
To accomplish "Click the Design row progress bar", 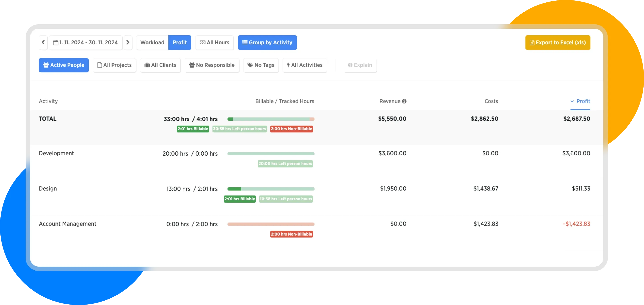I will [x=271, y=189].
